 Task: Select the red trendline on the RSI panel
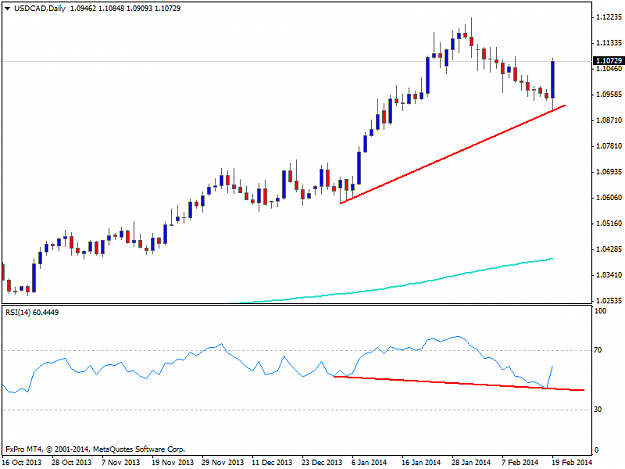(x=458, y=383)
